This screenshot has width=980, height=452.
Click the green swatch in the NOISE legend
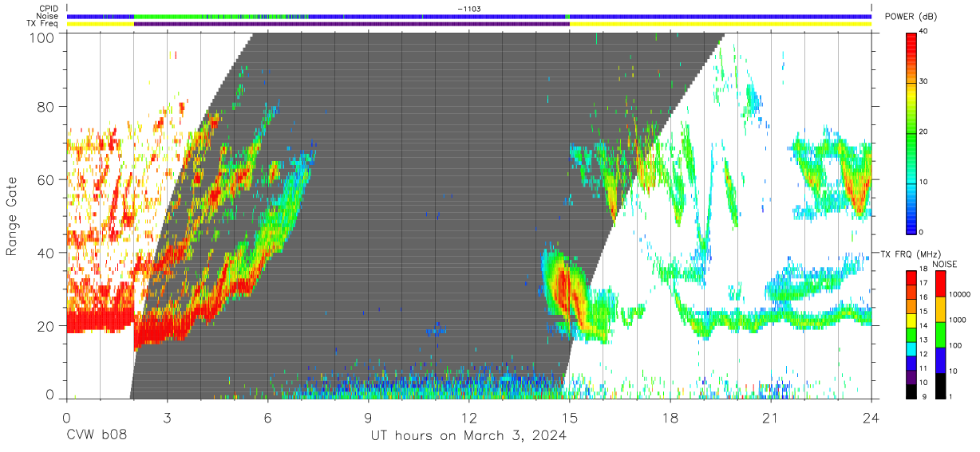942,334
